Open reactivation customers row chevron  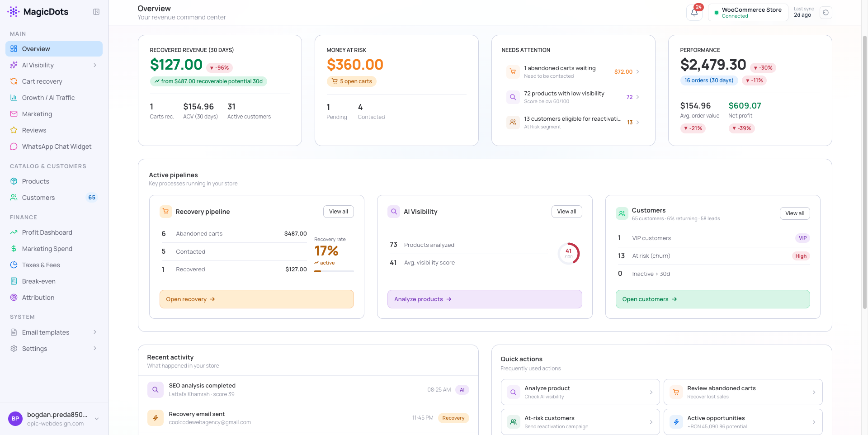[638, 122]
